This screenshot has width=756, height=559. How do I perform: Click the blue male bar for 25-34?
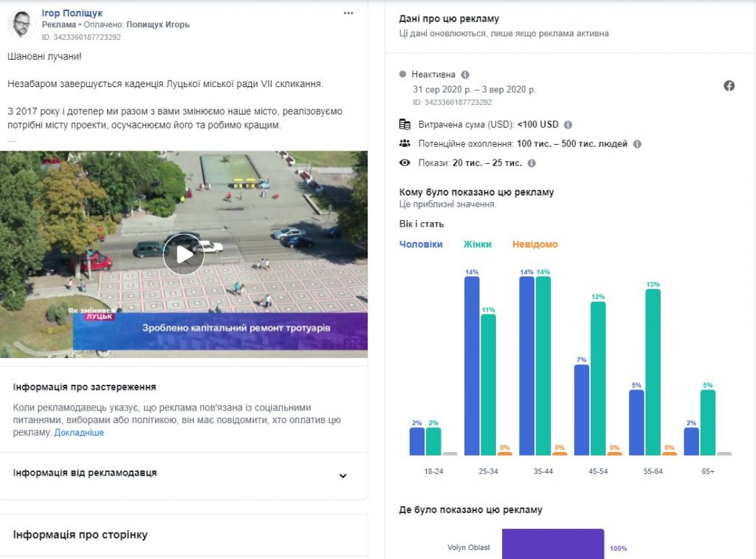click(472, 366)
